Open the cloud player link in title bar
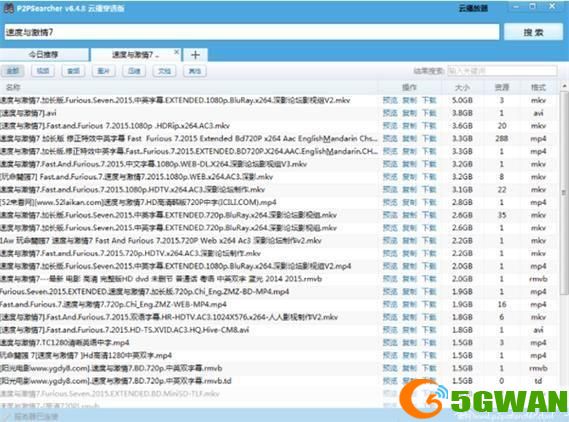Viewport: 569px width, 422px height. pos(473,8)
